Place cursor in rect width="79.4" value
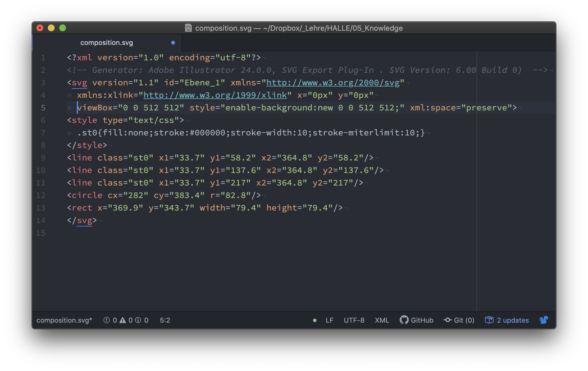This screenshot has width=588, height=371. 246,208
